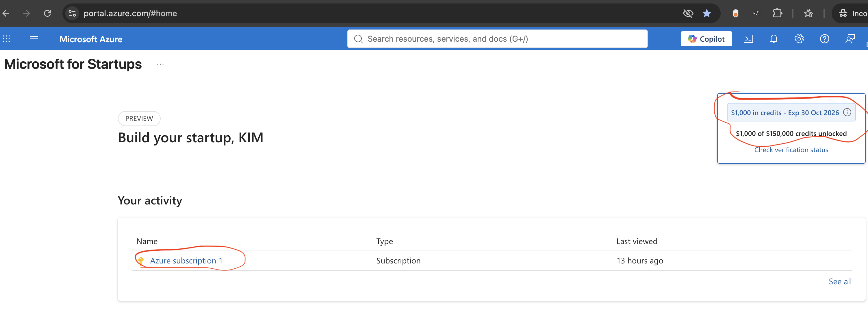The height and width of the screenshot is (310, 868).
Task: Go to Microsoft Azure home via logo text
Action: pyautogui.click(x=91, y=39)
